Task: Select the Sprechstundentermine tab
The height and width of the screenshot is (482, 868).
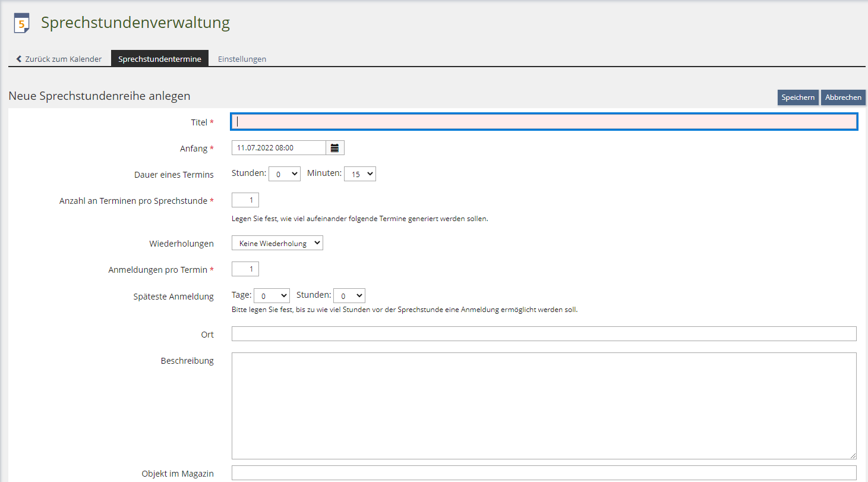Action: [x=159, y=59]
